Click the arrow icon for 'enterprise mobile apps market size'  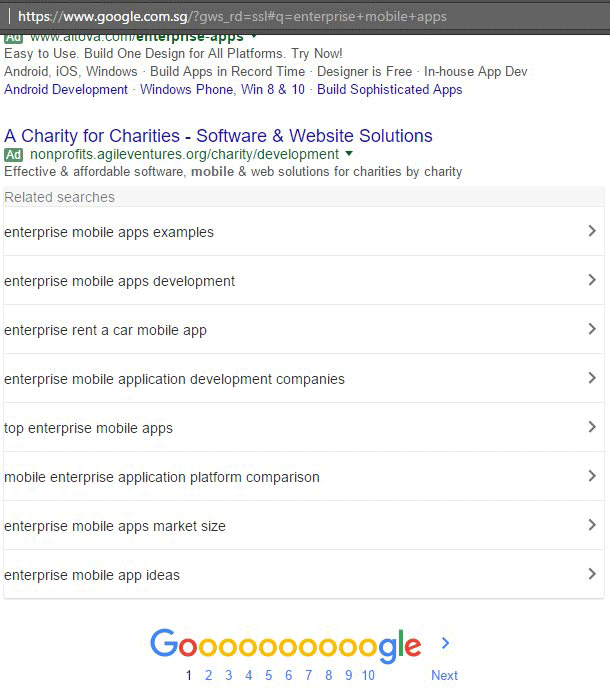click(592, 525)
